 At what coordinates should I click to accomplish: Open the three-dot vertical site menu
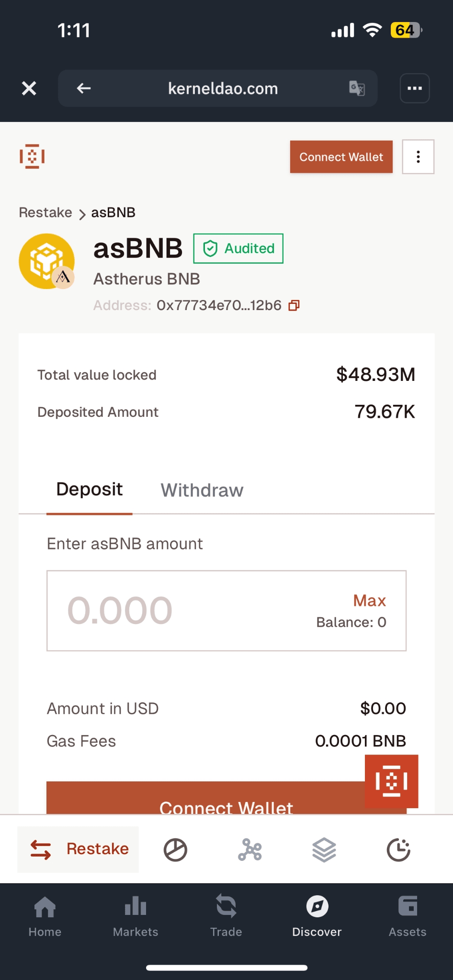click(418, 156)
